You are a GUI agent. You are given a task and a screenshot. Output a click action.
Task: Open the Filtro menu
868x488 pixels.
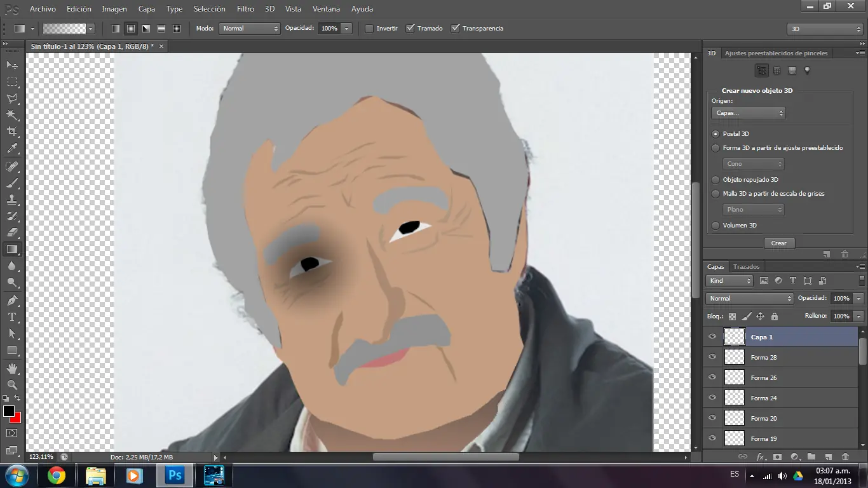tap(245, 9)
